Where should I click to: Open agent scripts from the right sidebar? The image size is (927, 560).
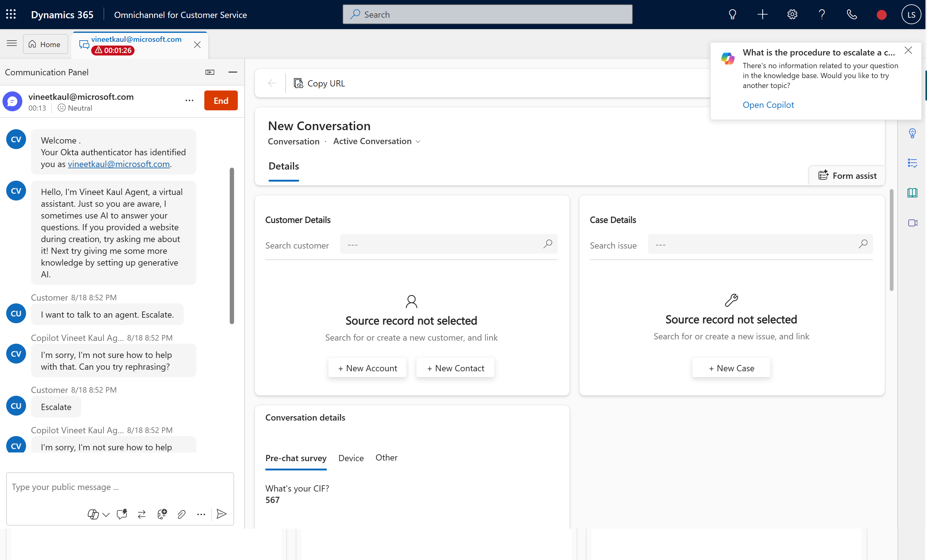[913, 163]
